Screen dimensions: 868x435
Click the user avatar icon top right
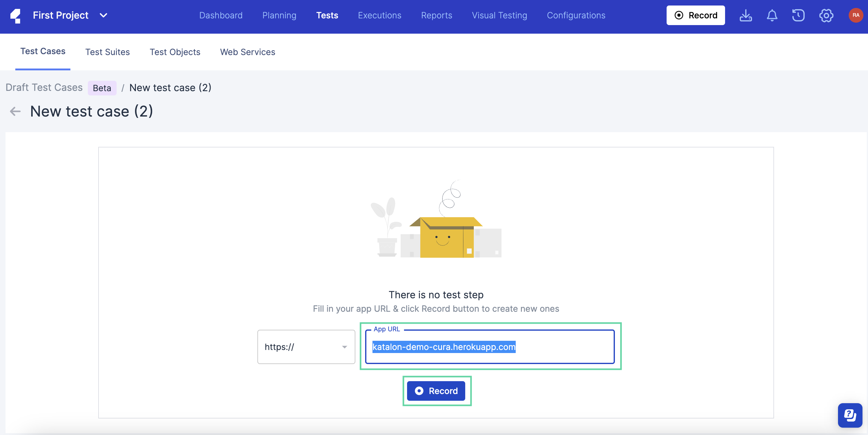click(854, 15)
